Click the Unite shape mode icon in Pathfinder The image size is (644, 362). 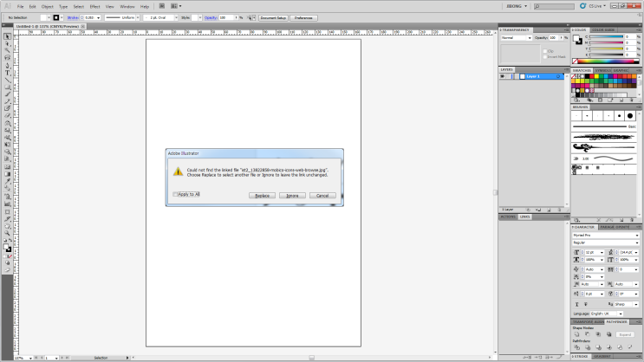[x=576, y=334]
